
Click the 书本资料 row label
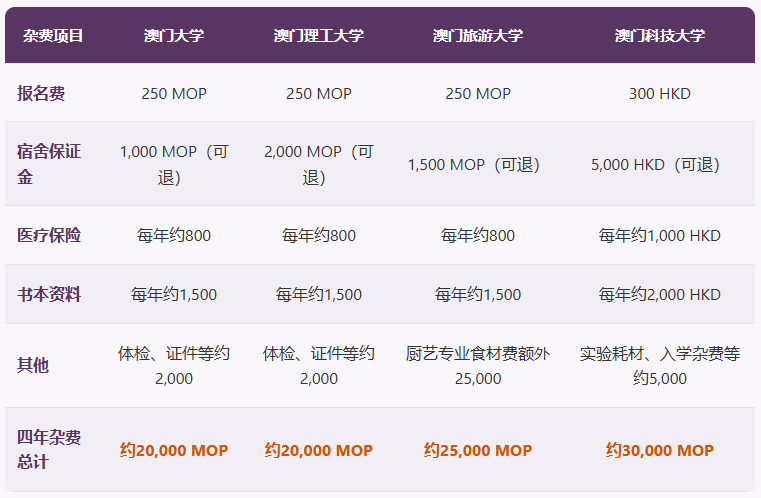49,295
